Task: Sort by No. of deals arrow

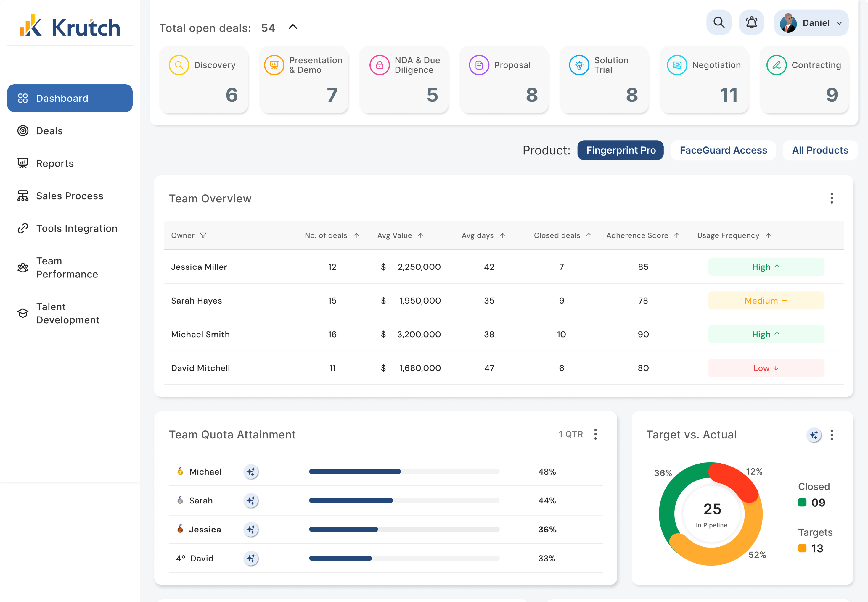Action: coord(356,235)
